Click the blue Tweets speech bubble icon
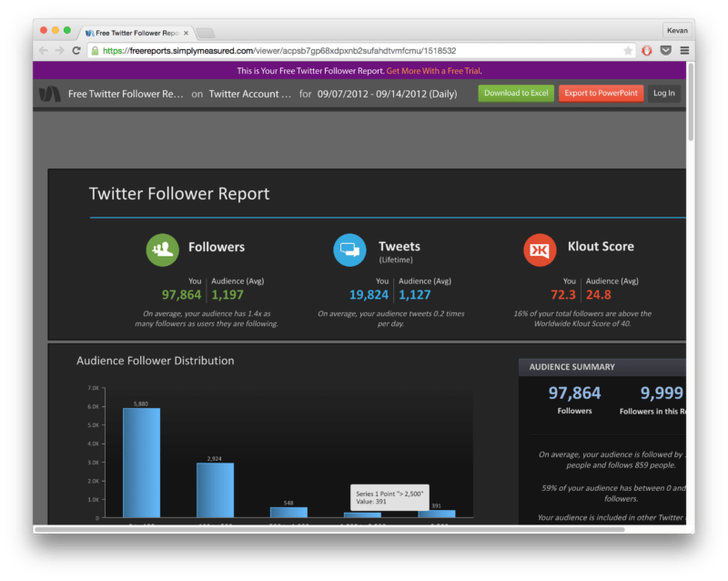 coord(349,250)
